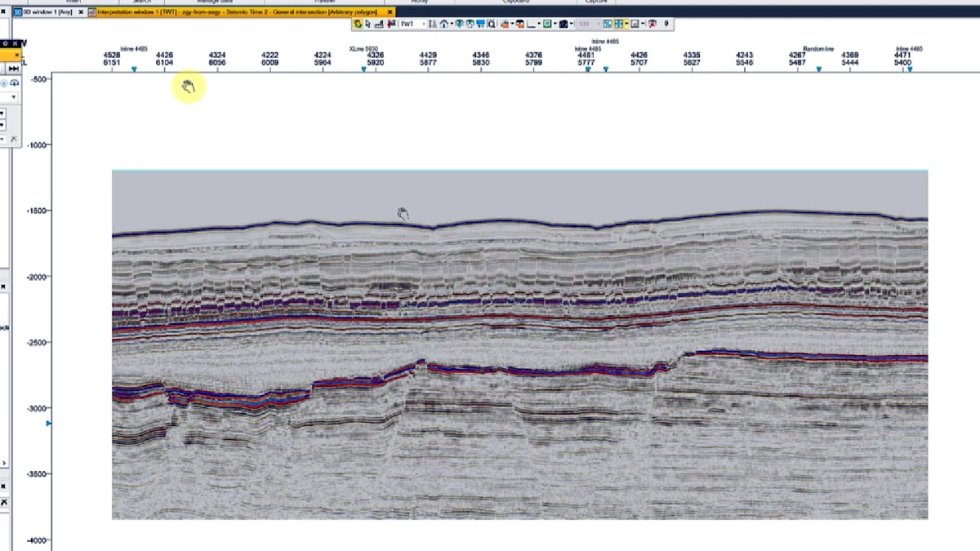Image resolution: width=980 pixels, height=551 pixels.
Task: Click the XLine 5930 marker triangle
Action: click(x=363, y=69)
